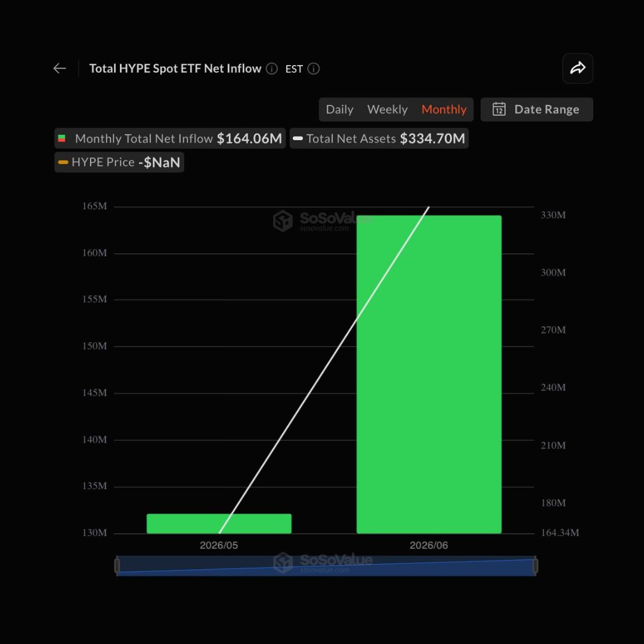Open info icon next to EST
This screenshot has width=644, height=644.
(x=314, y=69)
